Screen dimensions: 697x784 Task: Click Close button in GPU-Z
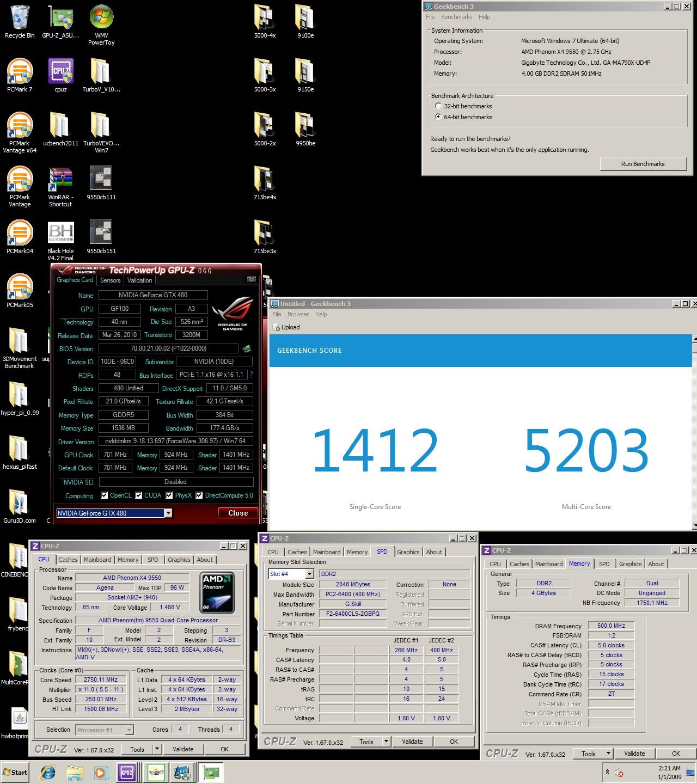click(x=238, y=513)
